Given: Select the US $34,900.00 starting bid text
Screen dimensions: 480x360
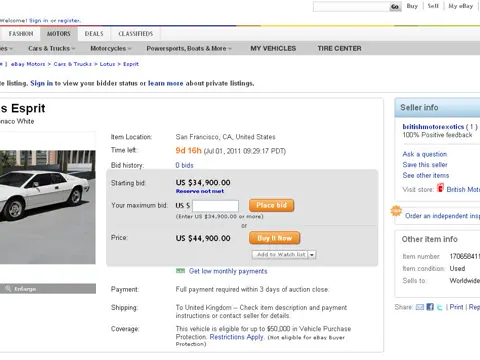Looking at the screenshot, I should (203, 183).
